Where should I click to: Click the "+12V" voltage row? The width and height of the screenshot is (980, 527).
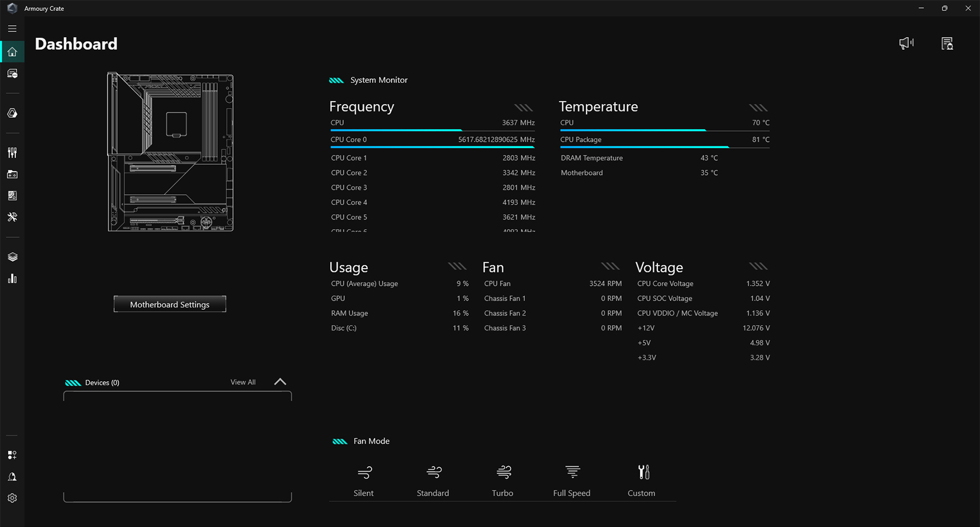coord(704,328)
